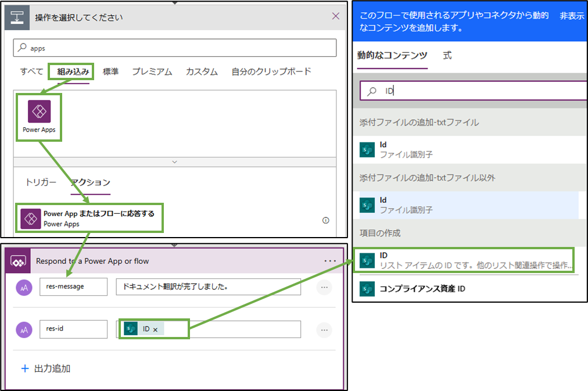Click the res-message name field
The image size is (588, 391).
pyautogui.click(x=73, y=286)
